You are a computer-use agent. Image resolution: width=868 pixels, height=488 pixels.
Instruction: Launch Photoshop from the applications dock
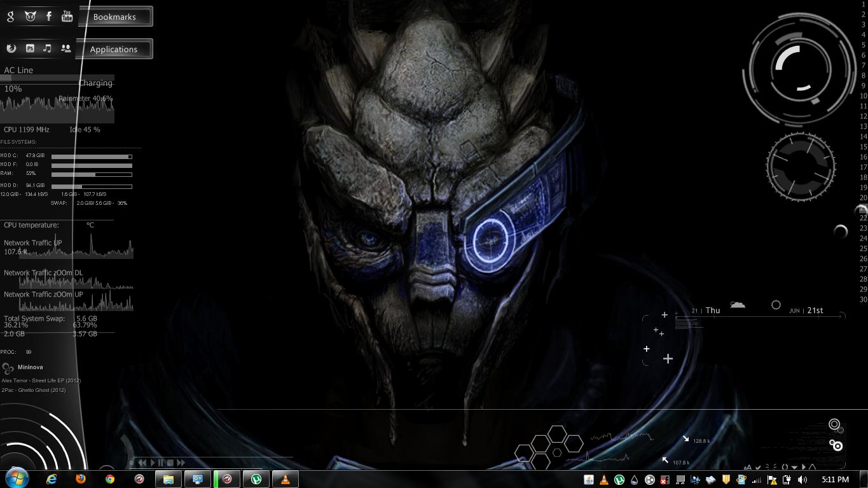pos(30,48)
